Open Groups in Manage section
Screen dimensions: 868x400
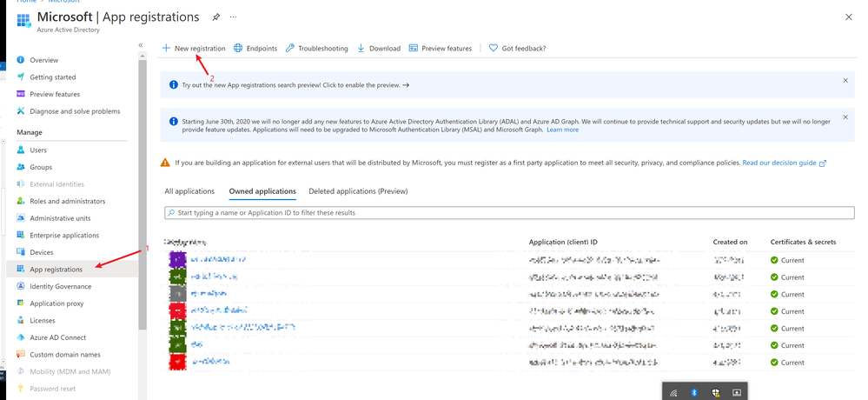click(41, 167)
